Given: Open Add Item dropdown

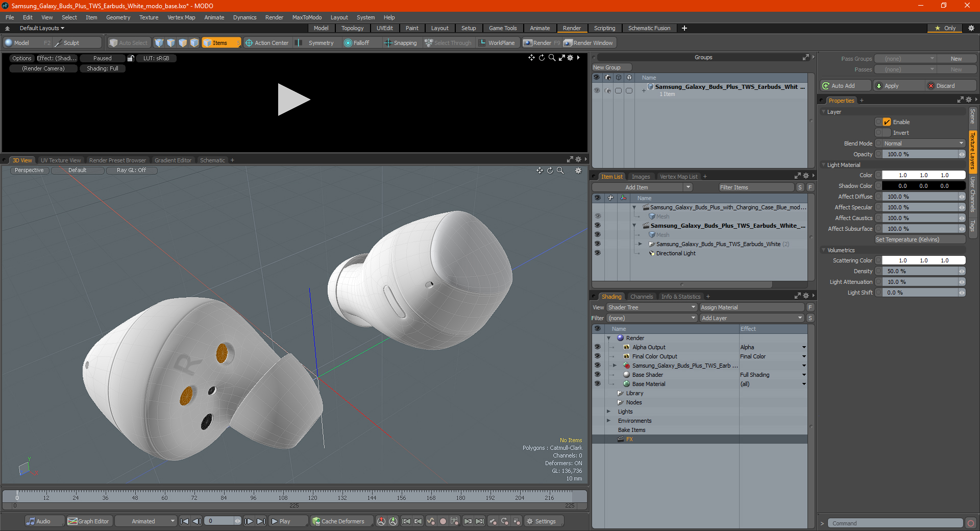Looking at the screenshot, I should 642,187.
